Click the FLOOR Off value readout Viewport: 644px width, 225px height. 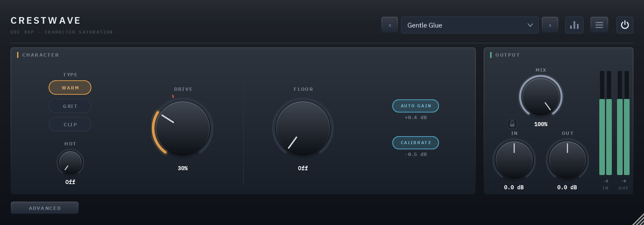pyautogui.click(x=303, y=168)
